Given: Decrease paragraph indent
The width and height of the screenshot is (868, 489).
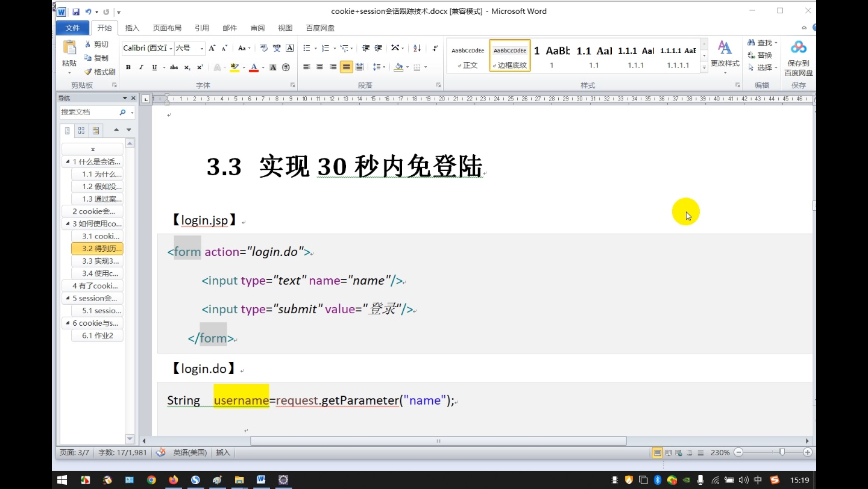Looking at the screenshot, I should tap(365, 48).
